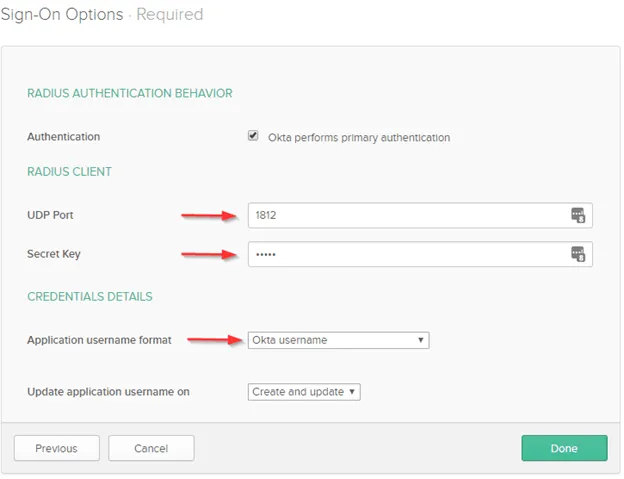The height and width of the screenshot is (479, 624).
Task: Select the RADIUS CLIENT section heading
Action: click(x=69, y=171)
